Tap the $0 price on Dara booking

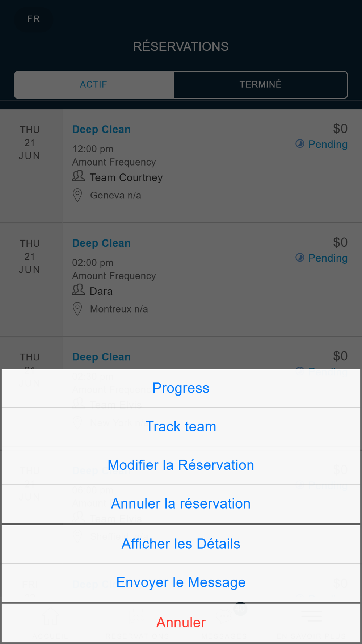[x=340, y=242]
